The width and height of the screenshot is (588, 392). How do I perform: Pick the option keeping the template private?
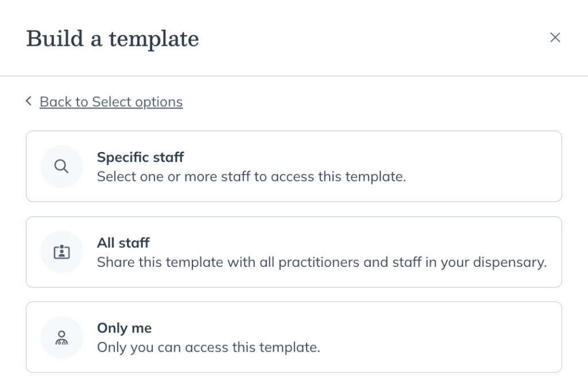[x=294, y=337]
